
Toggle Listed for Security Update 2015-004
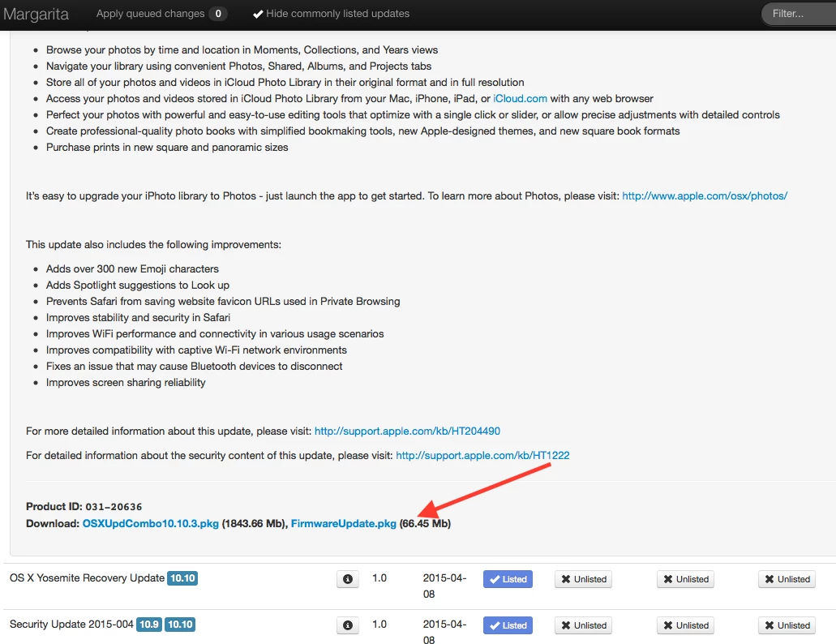[508, 625]
